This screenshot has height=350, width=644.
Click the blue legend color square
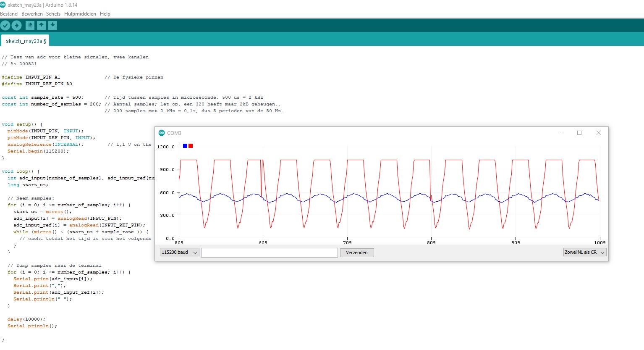point(185,146)
